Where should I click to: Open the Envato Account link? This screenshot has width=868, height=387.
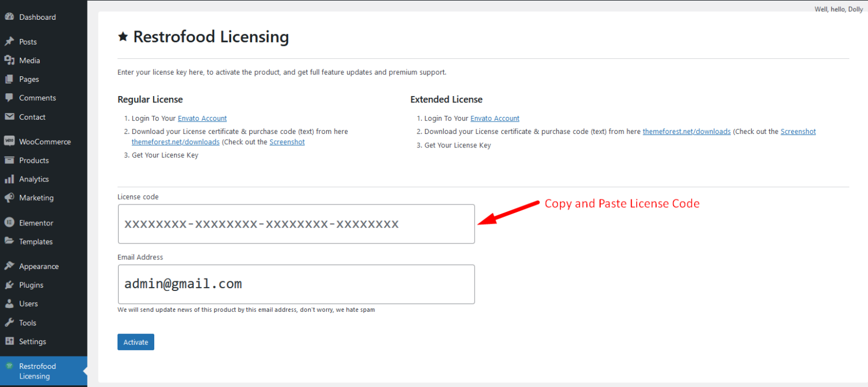pos(202,118)
